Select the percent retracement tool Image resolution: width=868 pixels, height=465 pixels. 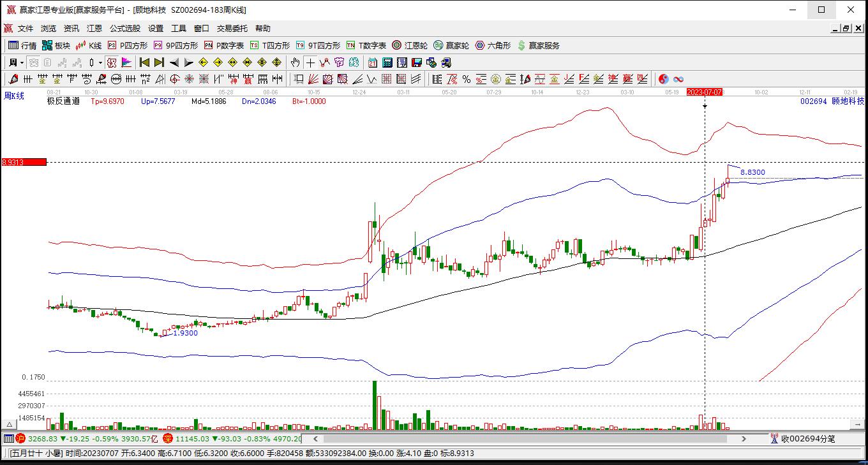coord(467,79)
